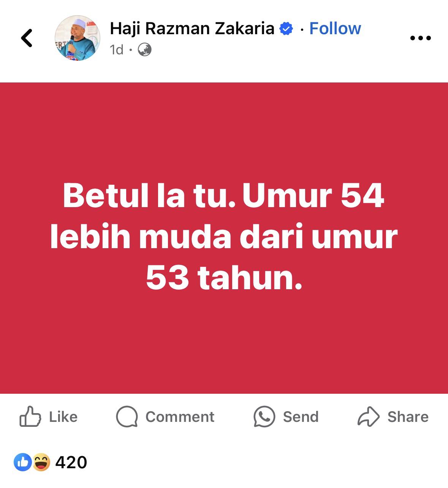The height and width of the screenshot is (488, 448).
Task: Click the public globe audience icon
Action: 144,50
